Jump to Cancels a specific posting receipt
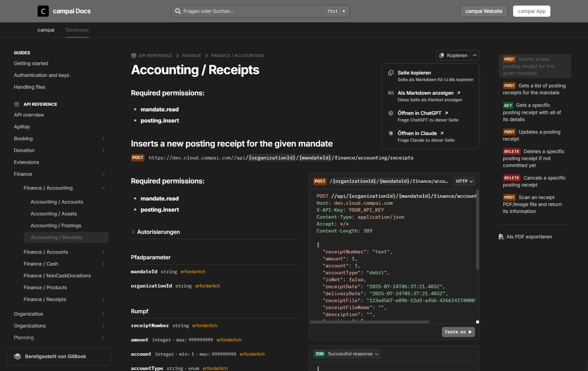The image size is (588, 371). (x=535, y=181)
